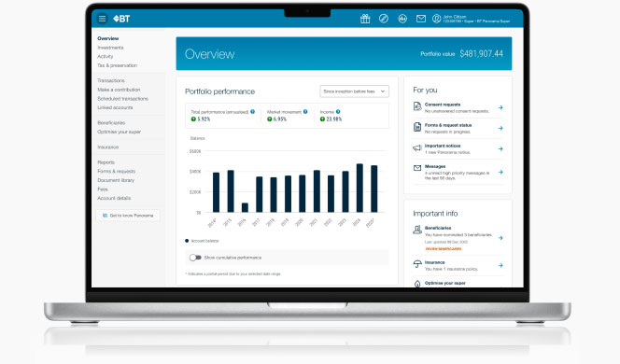This screenshot has width=620, height=364.
Task: Click the Income value 23.98%
Action: click(333, 119)
